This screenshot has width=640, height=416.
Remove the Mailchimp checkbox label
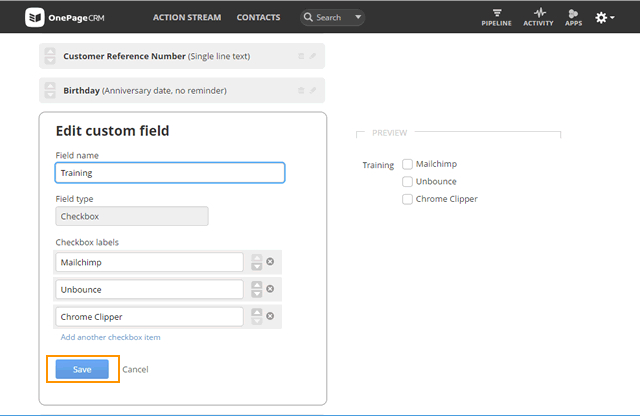pyautogui.click(x=270, y=261)
